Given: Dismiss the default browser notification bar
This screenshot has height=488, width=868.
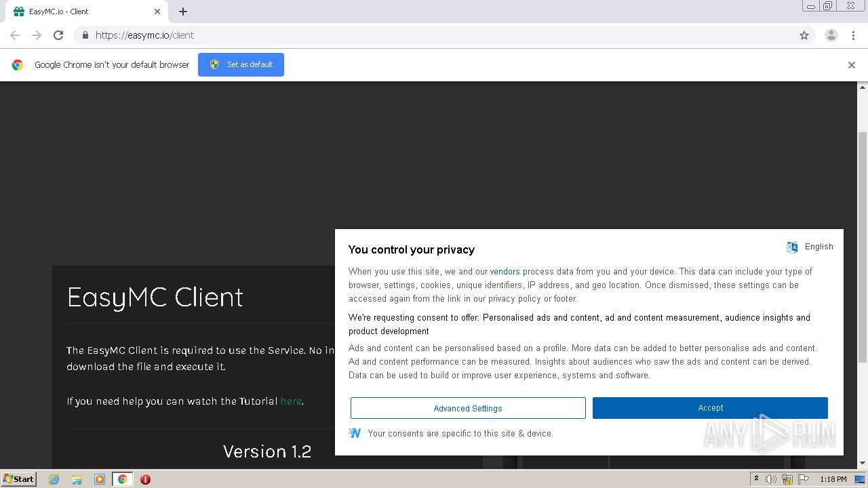Looking at the screenshot, I should coord(852,65).
